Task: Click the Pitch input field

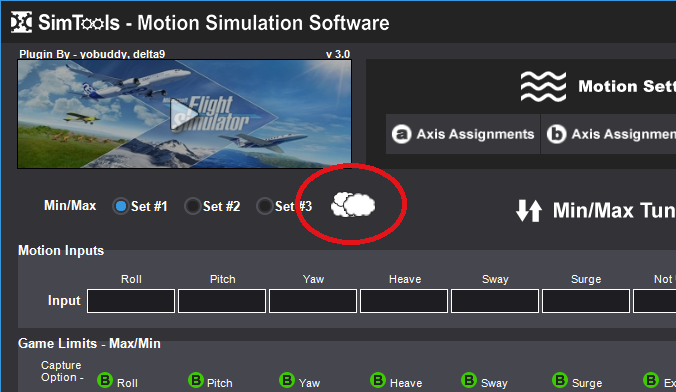Action: (x=222, y=301)
